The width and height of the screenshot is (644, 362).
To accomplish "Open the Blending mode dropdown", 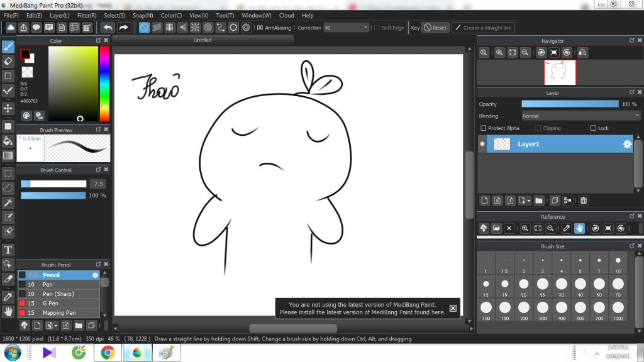I will pyautogui.click(x=580, y=116).
